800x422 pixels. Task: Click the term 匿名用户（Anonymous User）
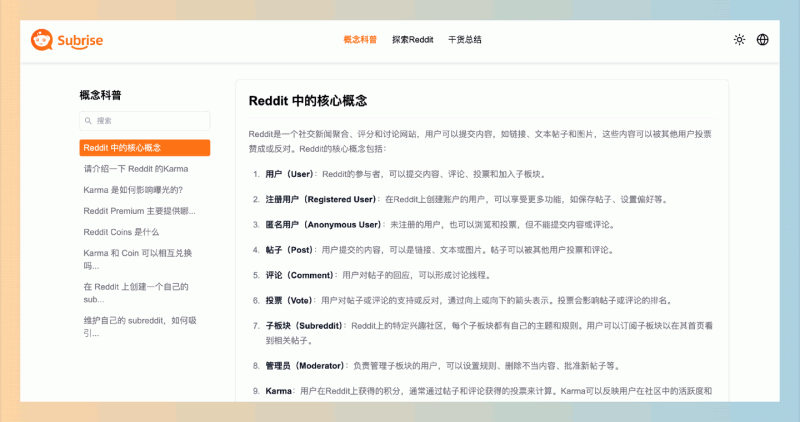tap(323, 225)
